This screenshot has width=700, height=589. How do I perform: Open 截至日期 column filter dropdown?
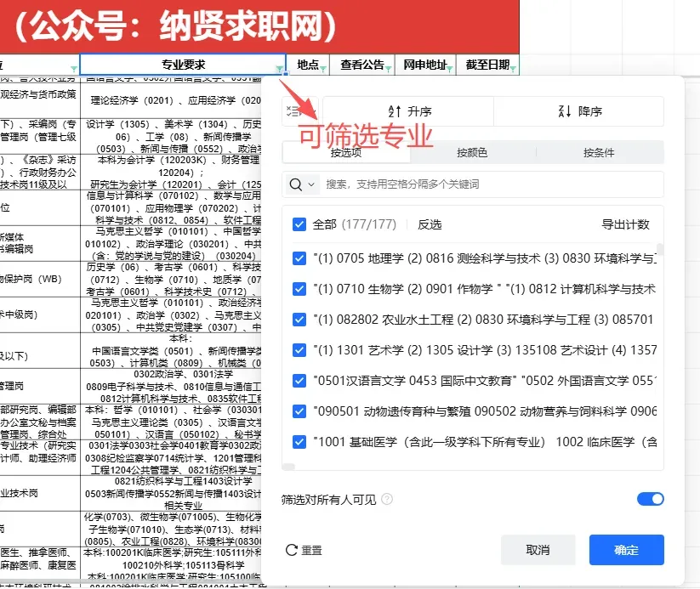click(x=513, y=69)
